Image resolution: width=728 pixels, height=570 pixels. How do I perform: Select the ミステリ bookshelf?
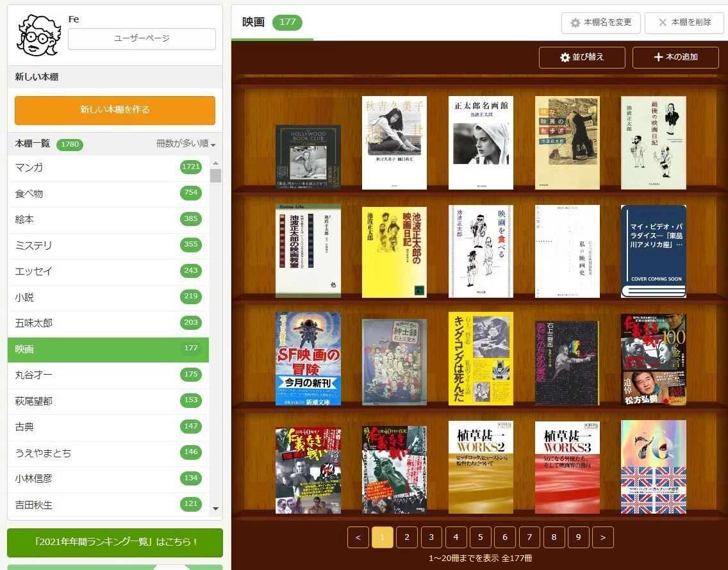pyautogui.click(x=108, y=245)
